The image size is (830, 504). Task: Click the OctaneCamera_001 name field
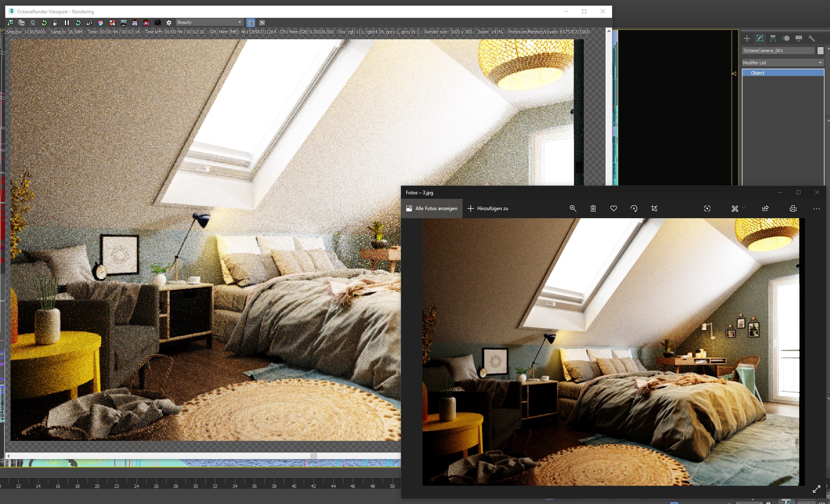point(778,51)
